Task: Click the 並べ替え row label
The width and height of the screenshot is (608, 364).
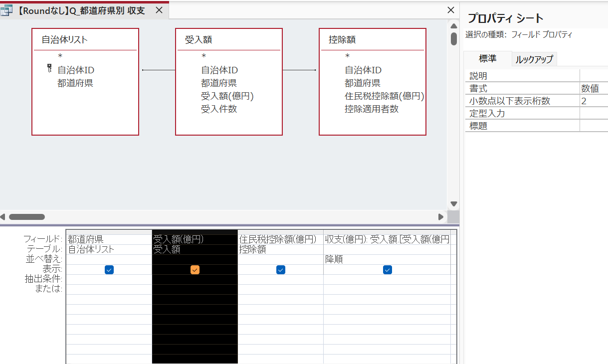Action: tap(44, 259)
